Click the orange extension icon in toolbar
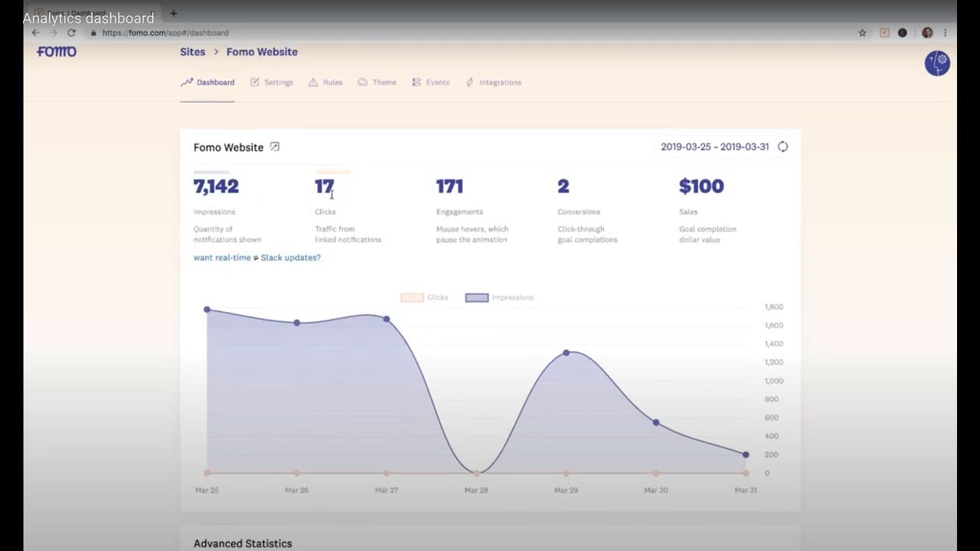980x551 pixels. (884, 33)
